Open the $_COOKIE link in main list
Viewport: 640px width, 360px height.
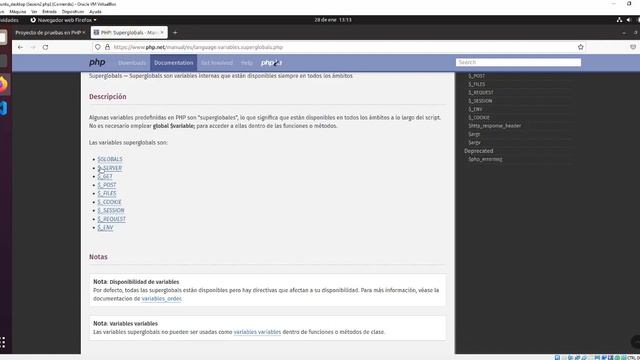[109, 202]
